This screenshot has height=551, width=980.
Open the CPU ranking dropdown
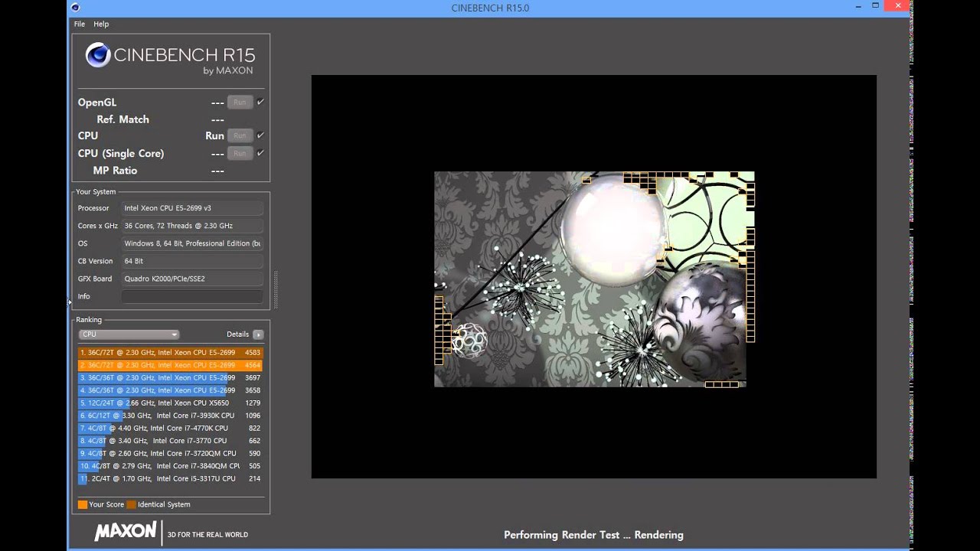(x=129, y=334)
